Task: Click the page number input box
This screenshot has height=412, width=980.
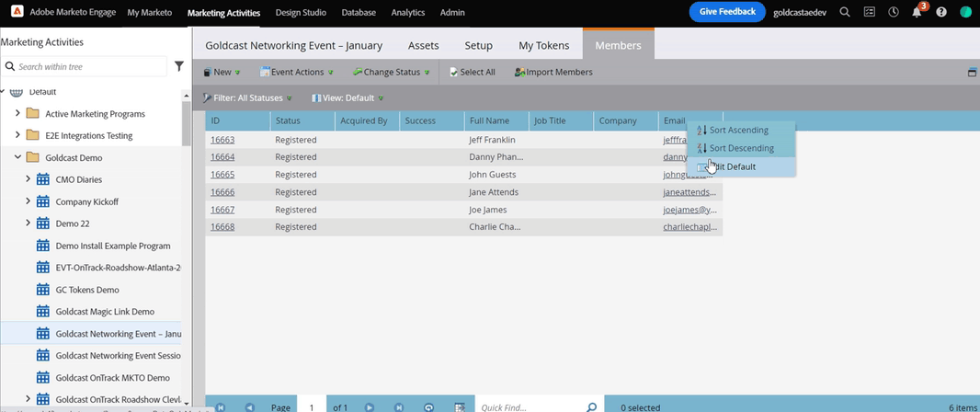Action: point(312,407)
